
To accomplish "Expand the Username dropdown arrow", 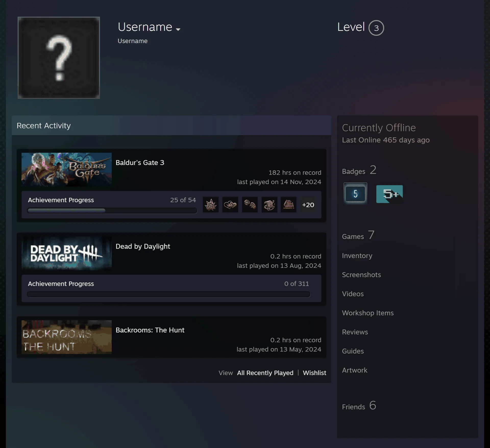I will (178, 29).
